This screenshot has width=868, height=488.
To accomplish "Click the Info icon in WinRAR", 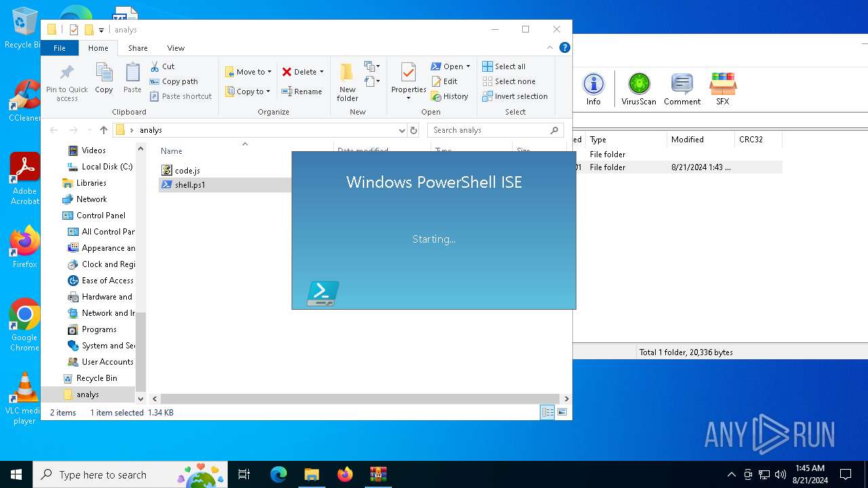I will pyautogui.click(x=593, y=89).
